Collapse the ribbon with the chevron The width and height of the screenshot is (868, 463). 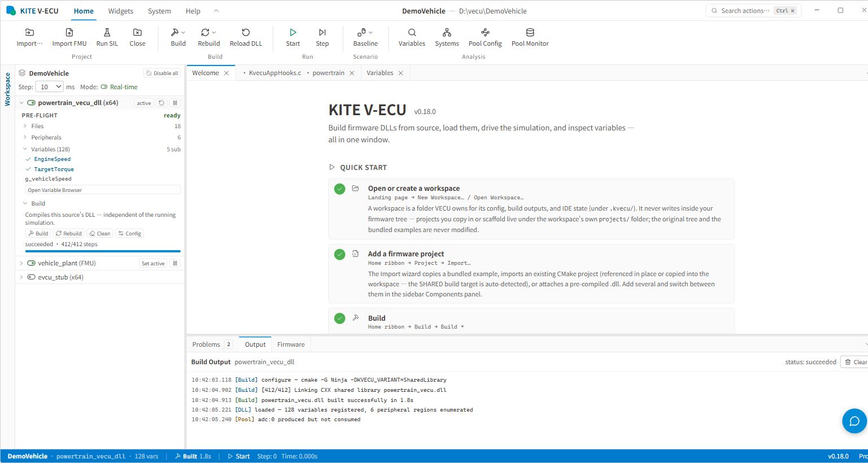tap(216, 11)
